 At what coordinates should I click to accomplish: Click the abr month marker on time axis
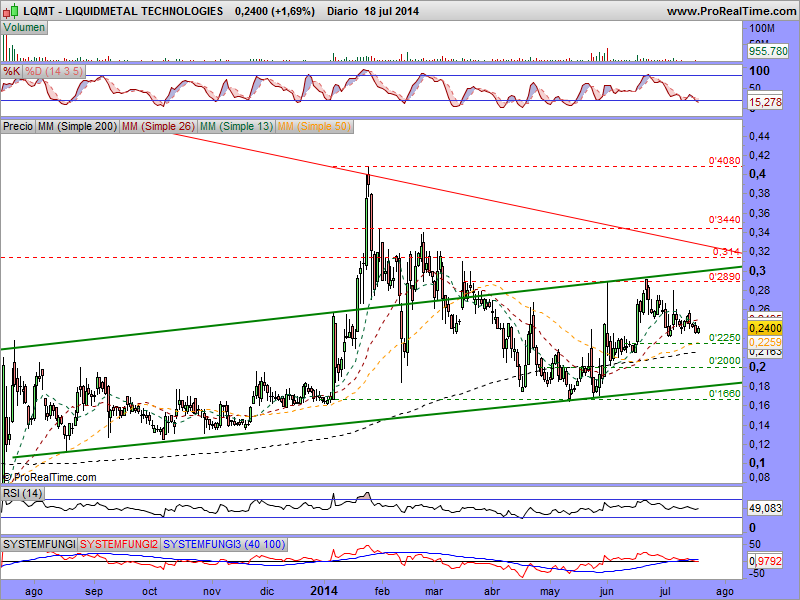(492, 591)
